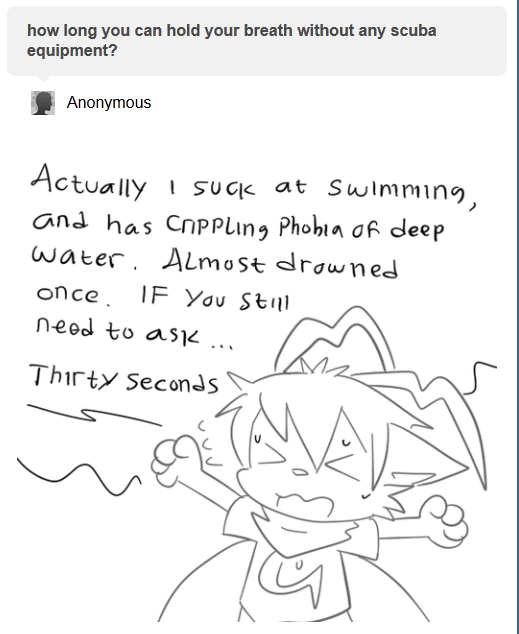Click the handwritten 'Thirty seconds' text
519x634 pixels.
click(x=124, y=378)
